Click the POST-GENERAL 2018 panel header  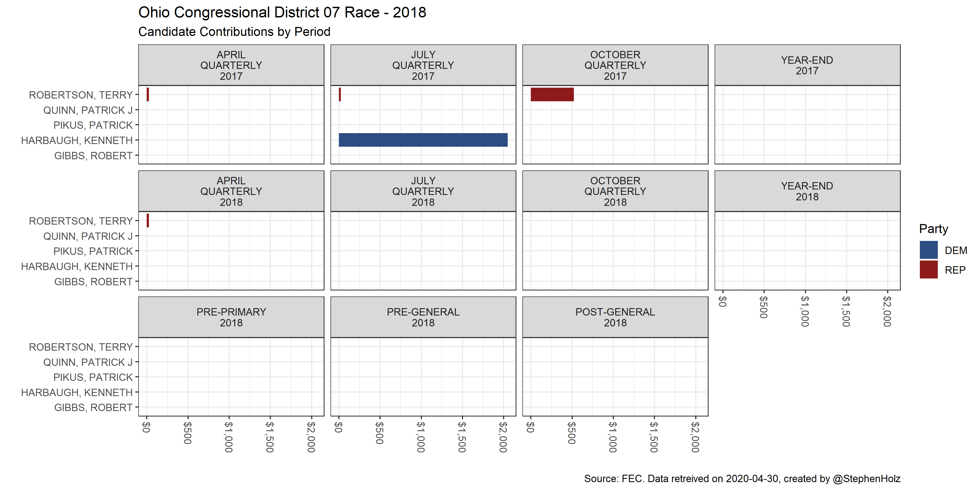615,317
